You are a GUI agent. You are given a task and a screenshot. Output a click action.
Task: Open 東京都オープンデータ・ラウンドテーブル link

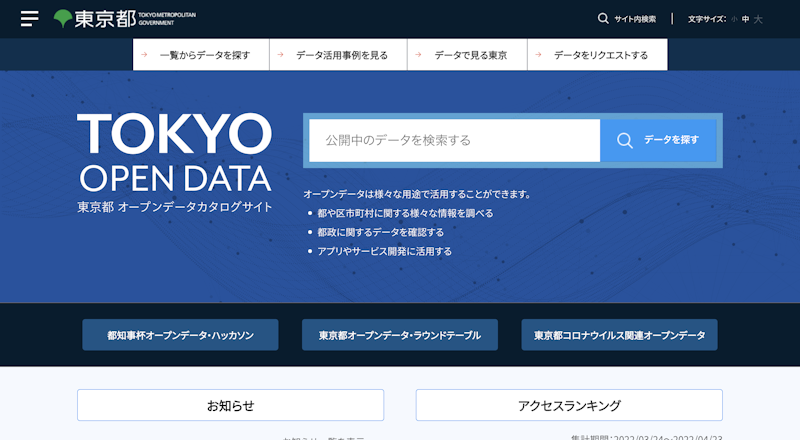400,335
